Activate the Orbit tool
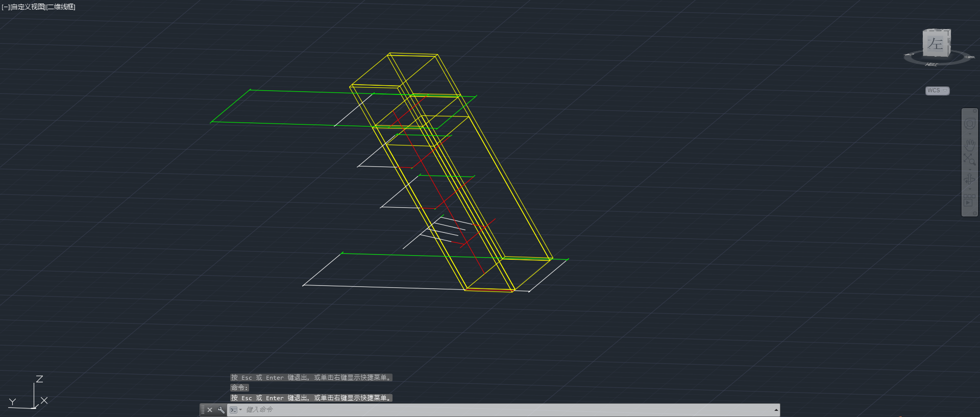 970,179
